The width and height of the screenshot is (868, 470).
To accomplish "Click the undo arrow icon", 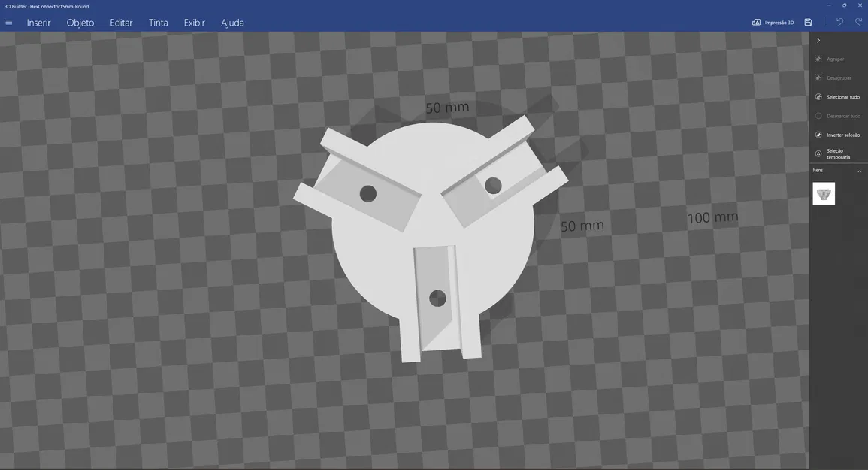I will [839, 22].
